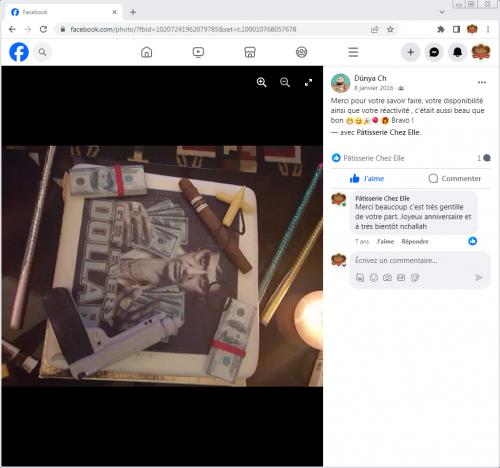Screen dimensions: 500x468
Task: Click the Commenter button
Action: 455,179
